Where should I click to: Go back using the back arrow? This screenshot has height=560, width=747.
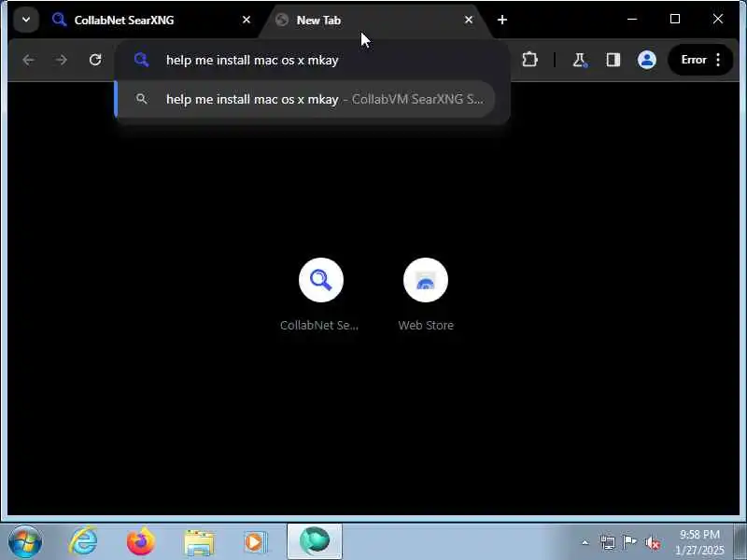(28, 60)
